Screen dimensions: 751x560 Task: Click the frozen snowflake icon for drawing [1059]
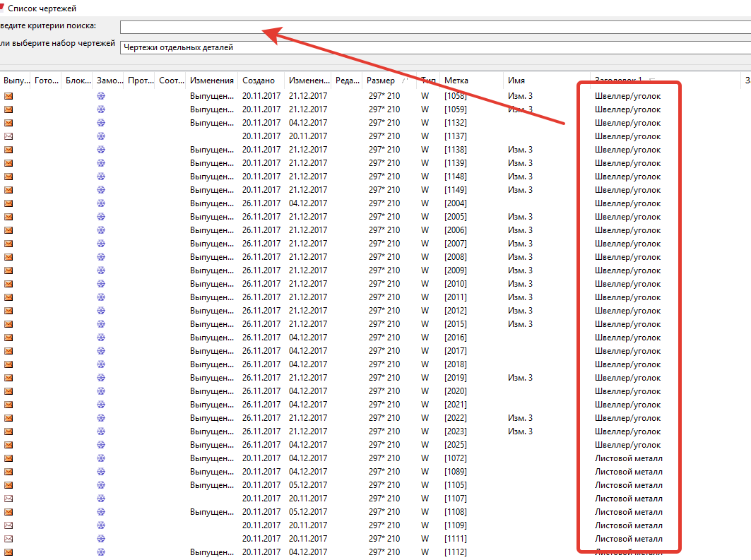[101, 109]
